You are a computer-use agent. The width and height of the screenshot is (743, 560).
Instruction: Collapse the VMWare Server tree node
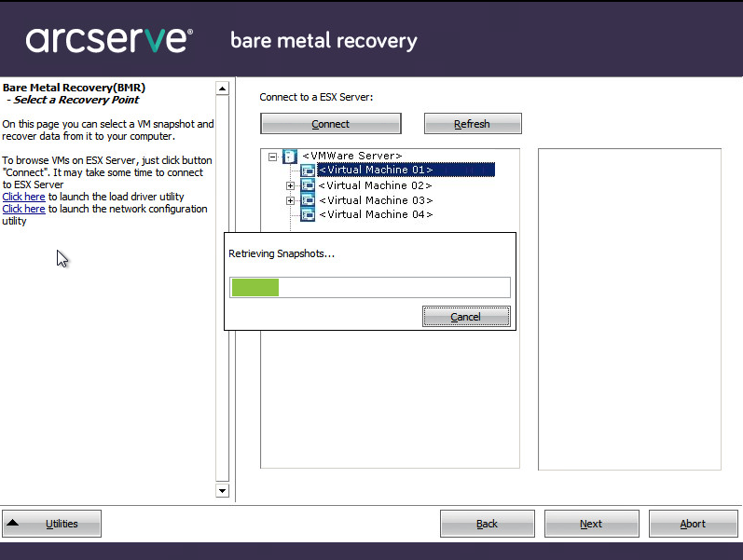272,157
